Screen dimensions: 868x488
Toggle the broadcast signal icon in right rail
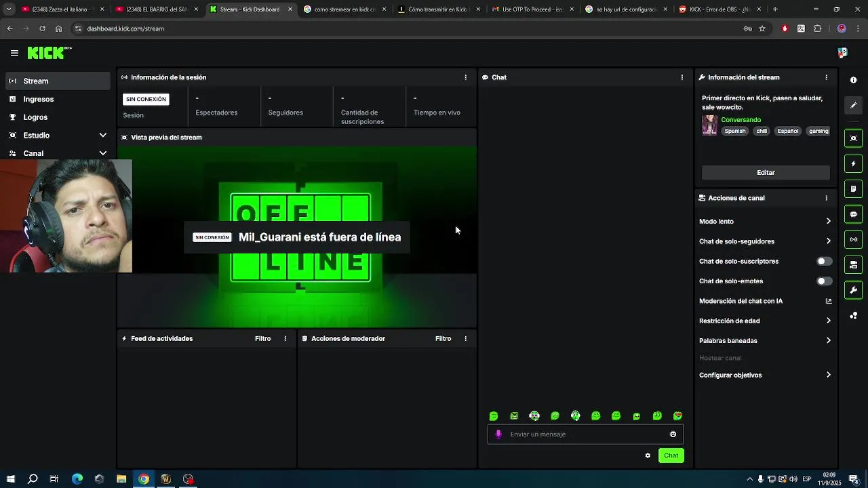click(x=853, y=239)
